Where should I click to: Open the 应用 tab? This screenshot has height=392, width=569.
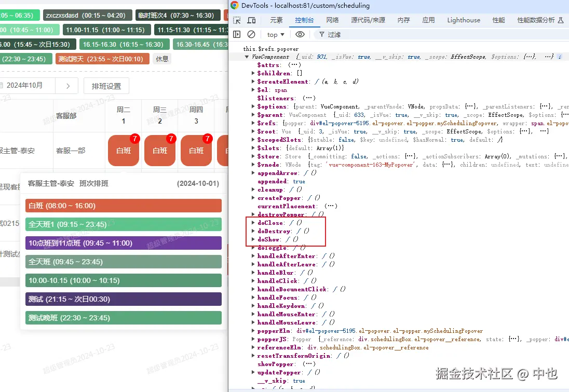[428, 20]
